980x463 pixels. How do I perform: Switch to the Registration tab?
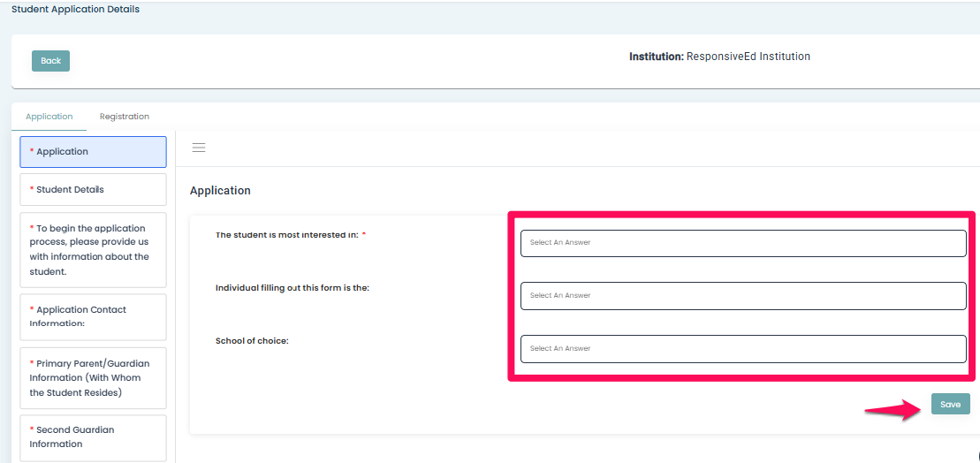124,117
